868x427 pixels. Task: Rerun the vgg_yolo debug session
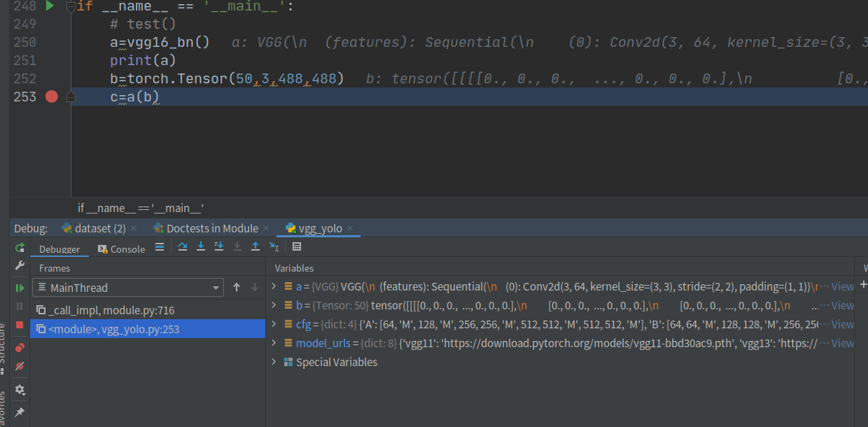coord(20,247)
